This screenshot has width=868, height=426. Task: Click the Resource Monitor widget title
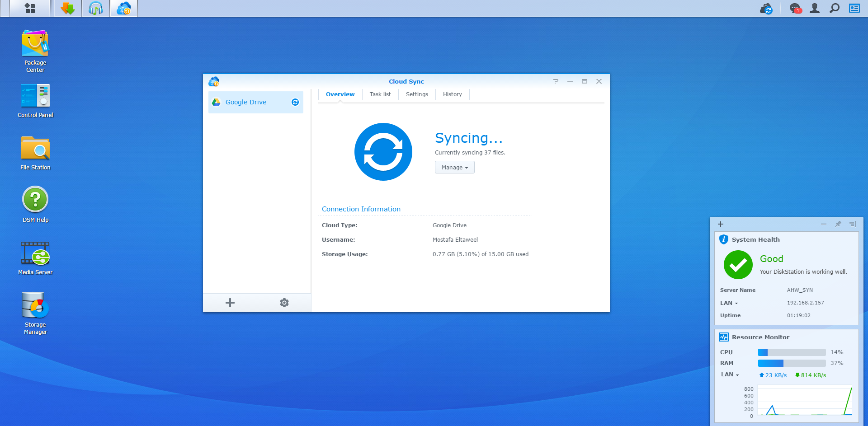coord(761,337)
